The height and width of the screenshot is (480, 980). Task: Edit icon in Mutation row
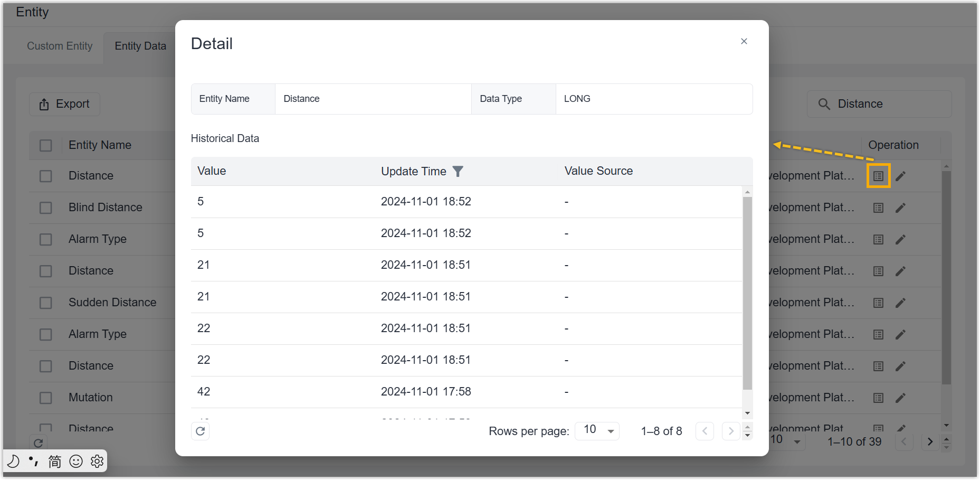click(901, 398)
